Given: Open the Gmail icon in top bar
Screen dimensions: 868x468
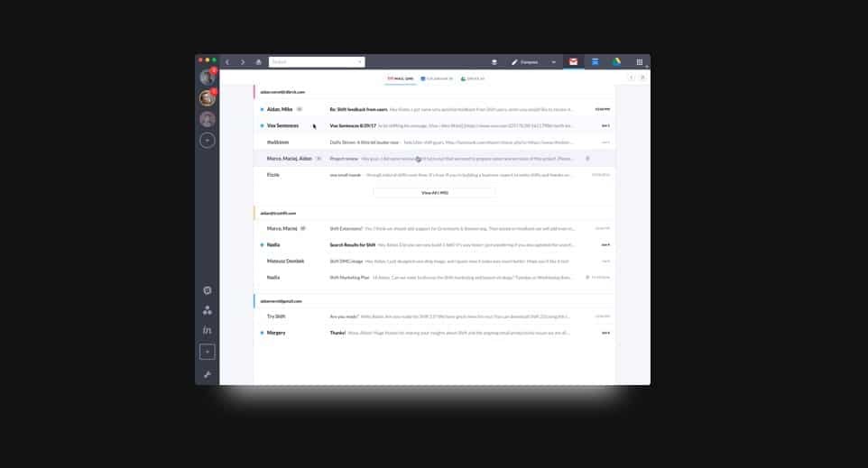Looking at the screenshot, I should 573,62.
